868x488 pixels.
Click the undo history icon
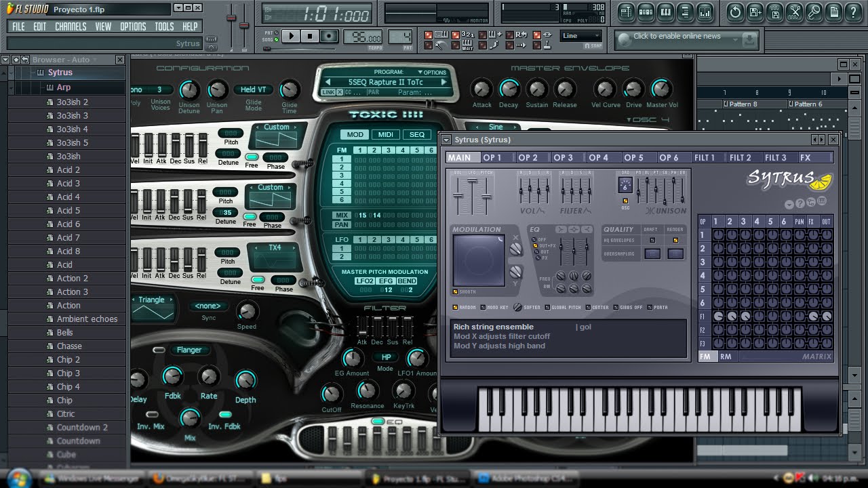point(736,12)
